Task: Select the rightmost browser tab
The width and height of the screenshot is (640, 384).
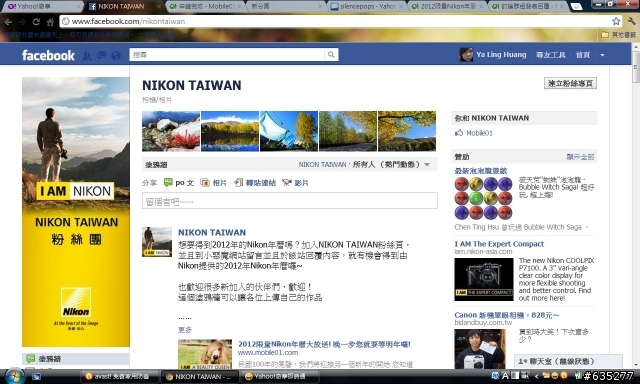Action: tap(528, 6)
